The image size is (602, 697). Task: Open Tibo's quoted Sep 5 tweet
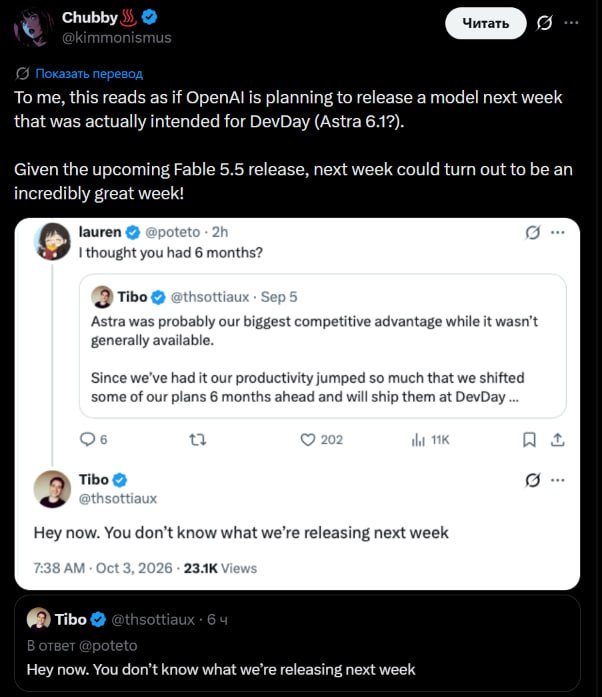click(x=323, y=346)
